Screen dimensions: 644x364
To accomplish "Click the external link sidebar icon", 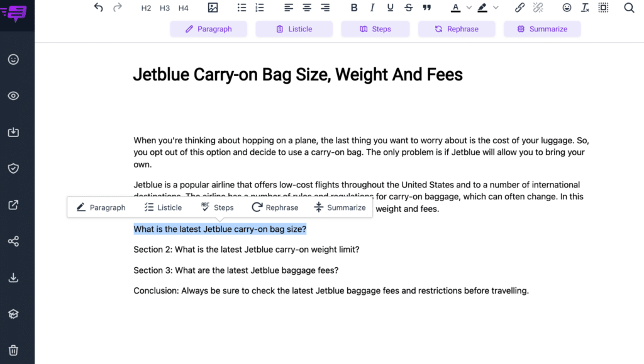I will pos(13,205).
